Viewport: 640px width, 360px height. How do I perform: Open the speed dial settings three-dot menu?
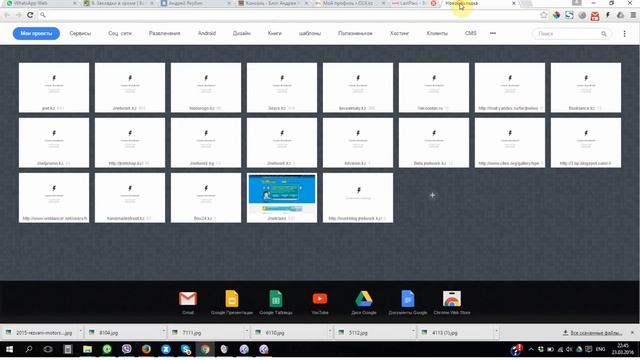tap(624, 34)
